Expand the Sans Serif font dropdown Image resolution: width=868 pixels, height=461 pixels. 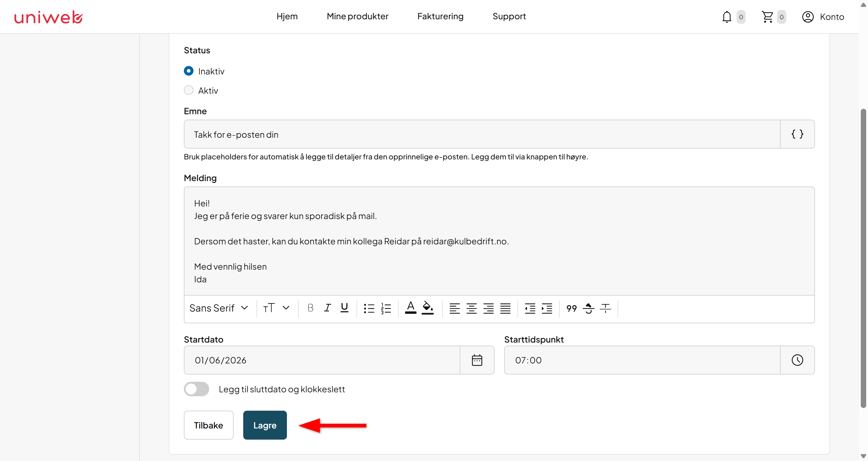[219, 308]
